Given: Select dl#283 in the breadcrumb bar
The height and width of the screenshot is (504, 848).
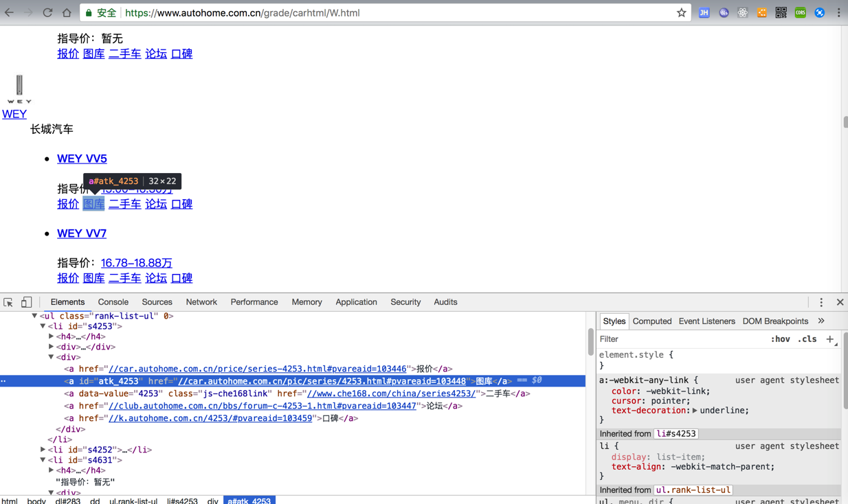Looking at the screenshot, I should pos(67,501).
